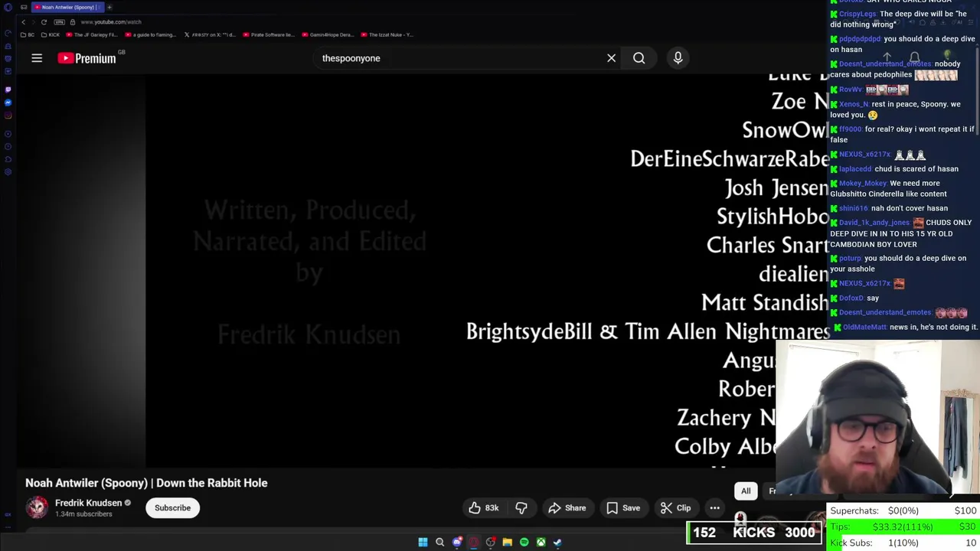Open sidebar settings gear icon
This screenshot has height=551, width=980.
click(8, 171)
